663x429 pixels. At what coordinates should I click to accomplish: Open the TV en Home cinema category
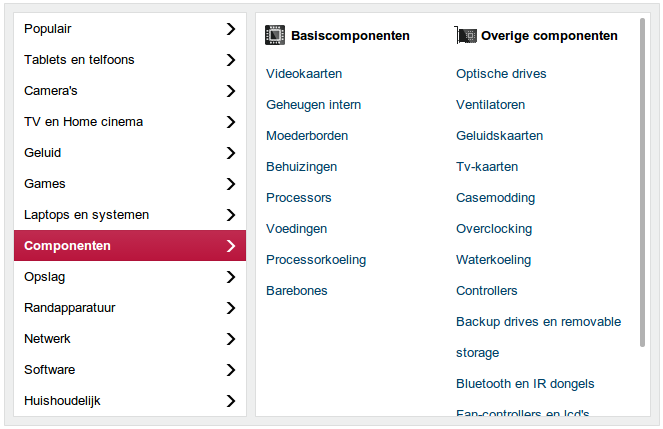pyautogui.click(x=84, y=122)
